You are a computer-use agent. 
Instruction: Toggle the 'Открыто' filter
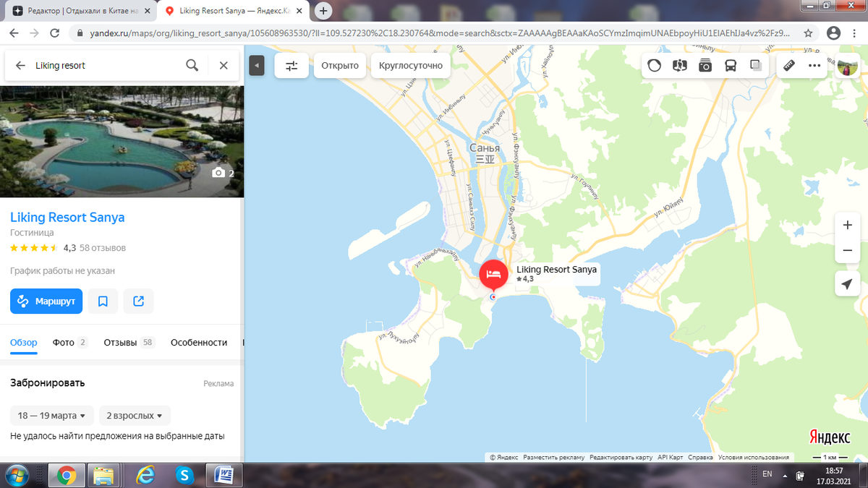point(340,65)
